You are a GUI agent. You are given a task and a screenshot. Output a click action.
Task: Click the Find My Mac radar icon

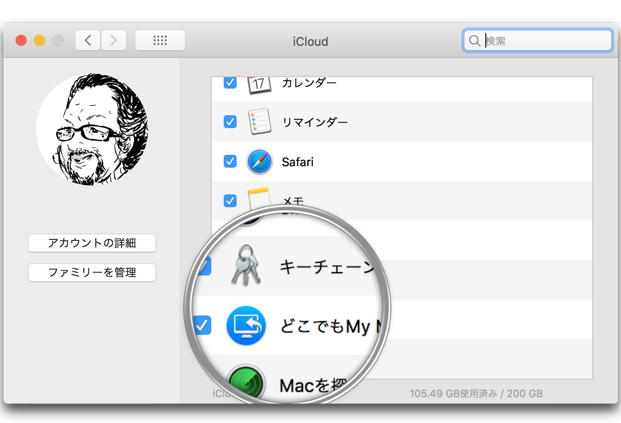click(x=246, y=382)
